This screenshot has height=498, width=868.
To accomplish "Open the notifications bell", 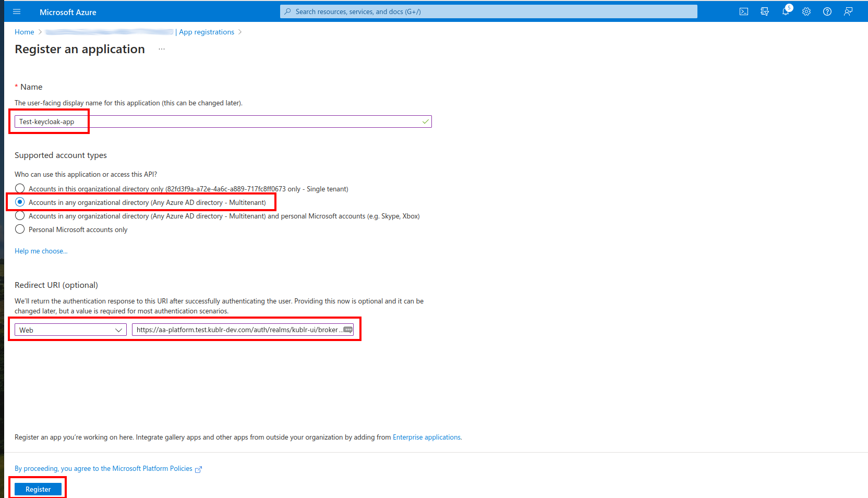I will [x=786, y=11].
